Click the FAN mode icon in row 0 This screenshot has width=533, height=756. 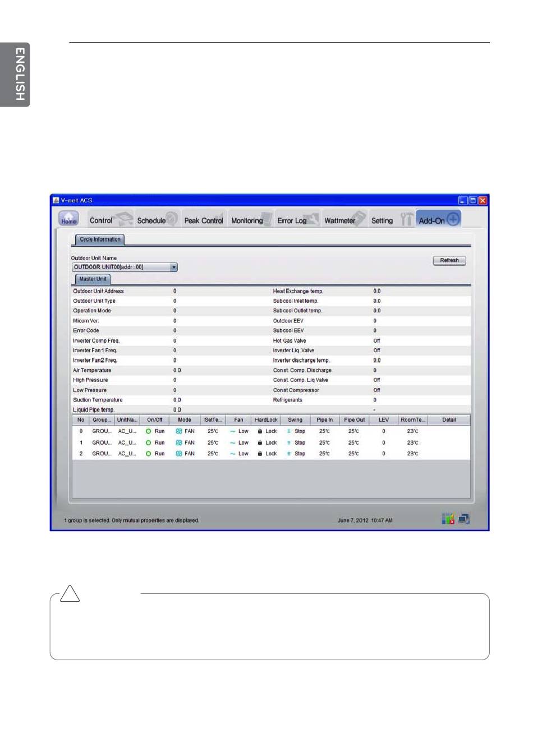pos(179,431)
